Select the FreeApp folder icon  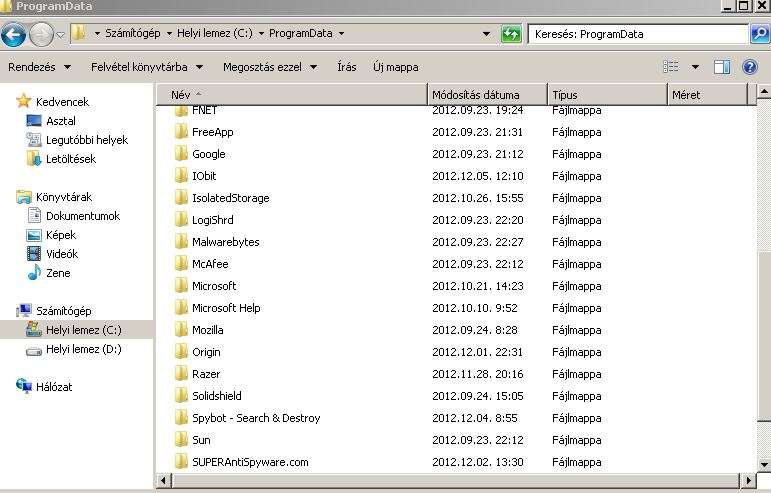(x=181, y=132)
